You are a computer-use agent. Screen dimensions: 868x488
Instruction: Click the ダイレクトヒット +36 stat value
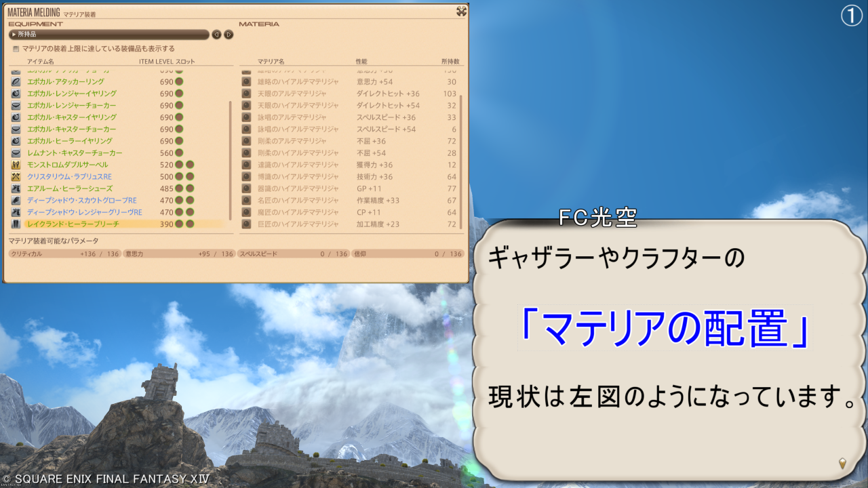pyautogui.click(x=388, y=94)
